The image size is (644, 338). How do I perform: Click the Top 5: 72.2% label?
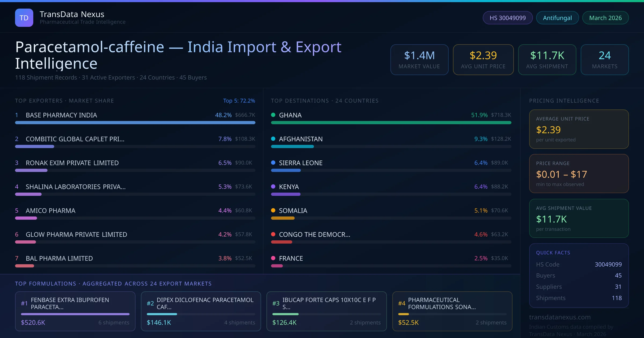click(239, 101)
